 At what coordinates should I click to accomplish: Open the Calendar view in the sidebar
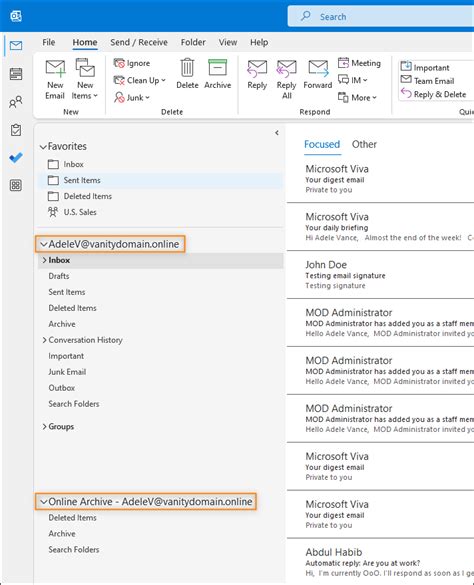[x=16, y=74]
